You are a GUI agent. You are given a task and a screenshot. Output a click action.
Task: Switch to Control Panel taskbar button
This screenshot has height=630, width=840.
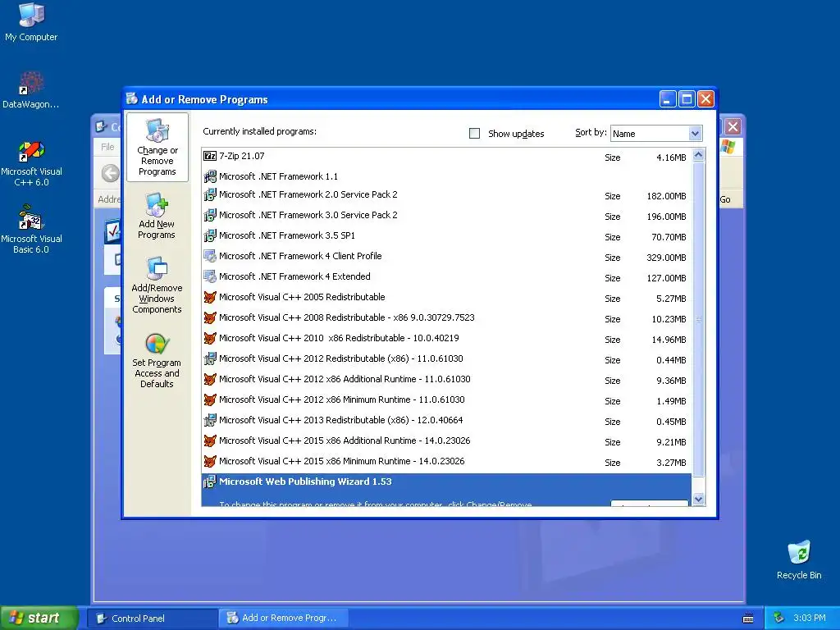[x=153, y=619]
